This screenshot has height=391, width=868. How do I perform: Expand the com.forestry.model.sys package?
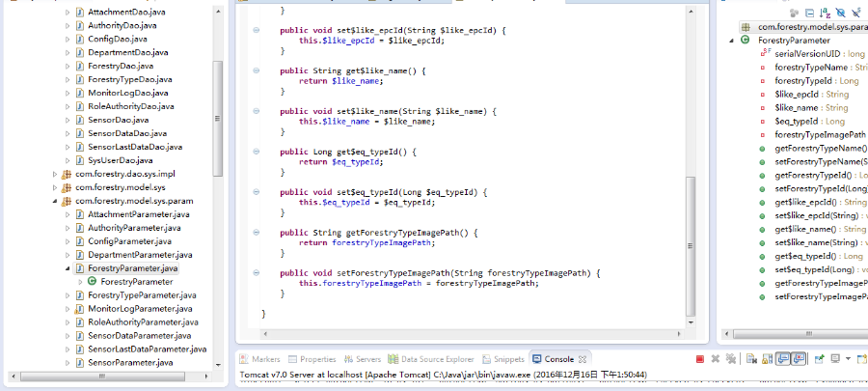(x=55, y=187)
